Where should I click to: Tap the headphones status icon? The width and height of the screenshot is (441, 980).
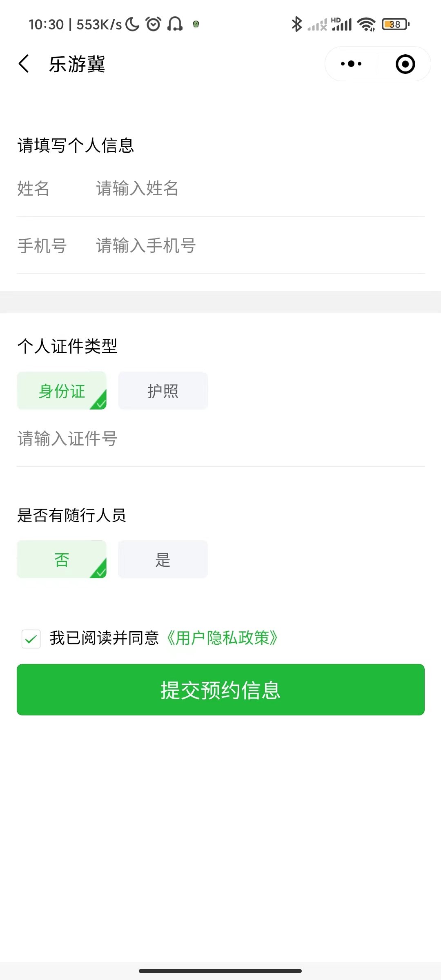click(x=175, y=24)
